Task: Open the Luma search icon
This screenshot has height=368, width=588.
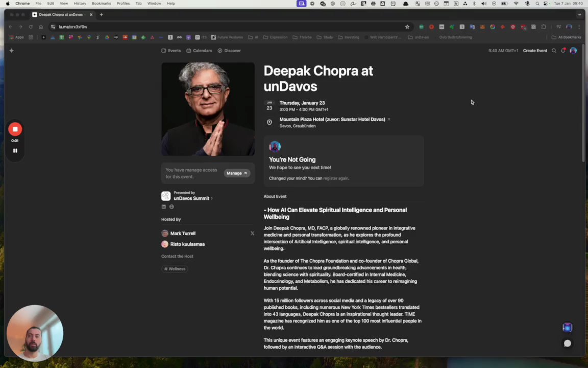Action: point(554,51)
